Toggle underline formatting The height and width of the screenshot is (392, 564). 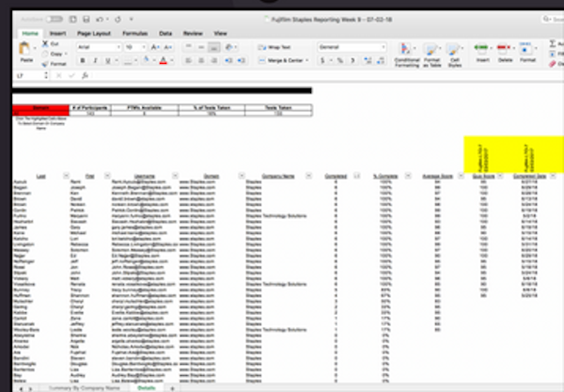[x=107, y=60]
